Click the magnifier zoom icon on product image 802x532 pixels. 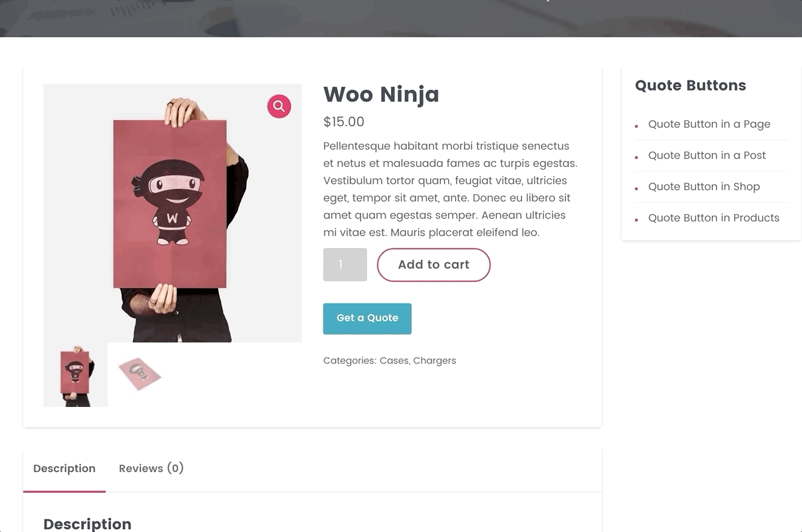279,106
